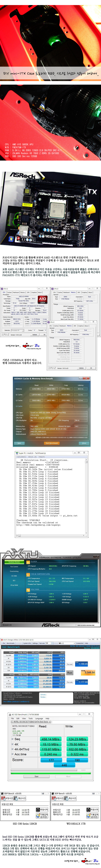Click OK in the CPU-Z window showing 798.6 MHz DRAM
The height and width of the screenshot is (868, 101).
pyautogui.click(x=91, y=368)
